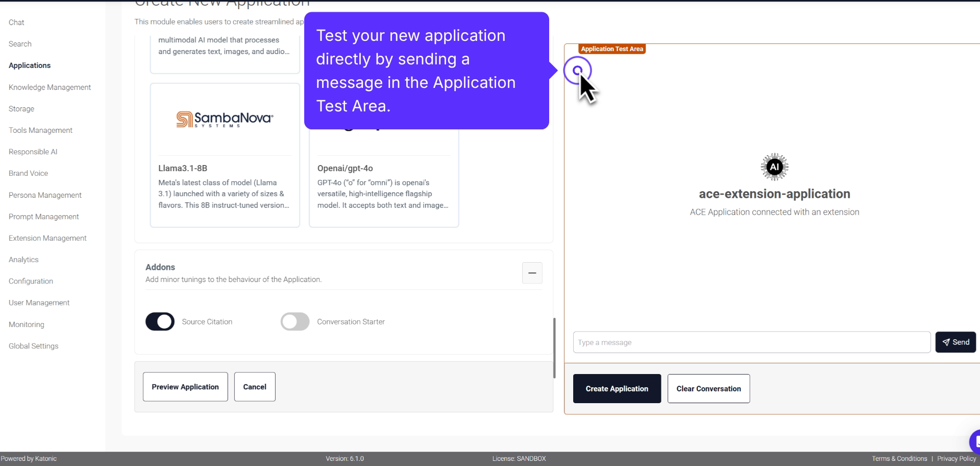
Task: Select Prompt Management in sidebar
Action: click(x=43, y=216)
